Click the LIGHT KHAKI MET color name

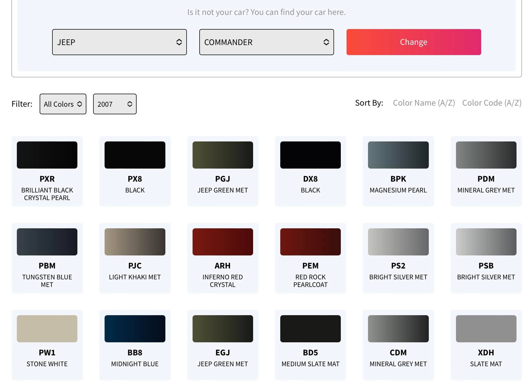(x=135, y=277)
